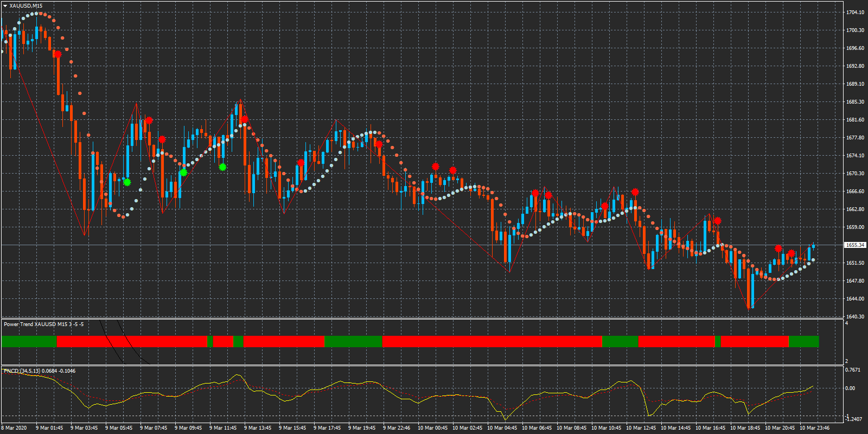Click the Power Trend XAUUSD M15 indicator label
868x434 pixels.
pos(43,324)
